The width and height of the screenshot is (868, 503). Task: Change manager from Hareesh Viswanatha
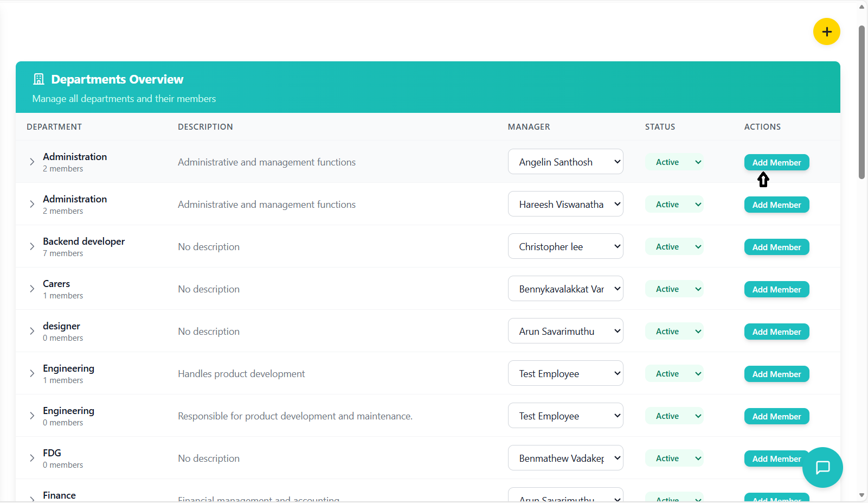pyautogui.click(x=565, y=204)
